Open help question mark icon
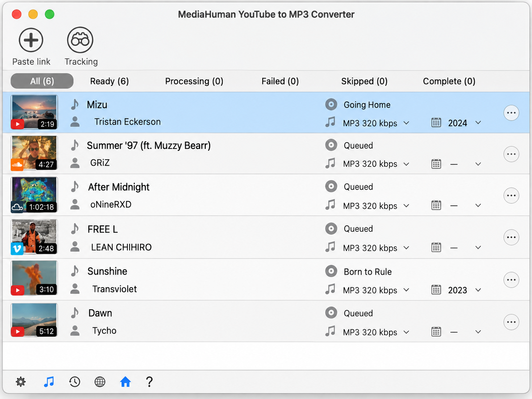The width and height of the screenshot is (532, 399). (149, 382)
